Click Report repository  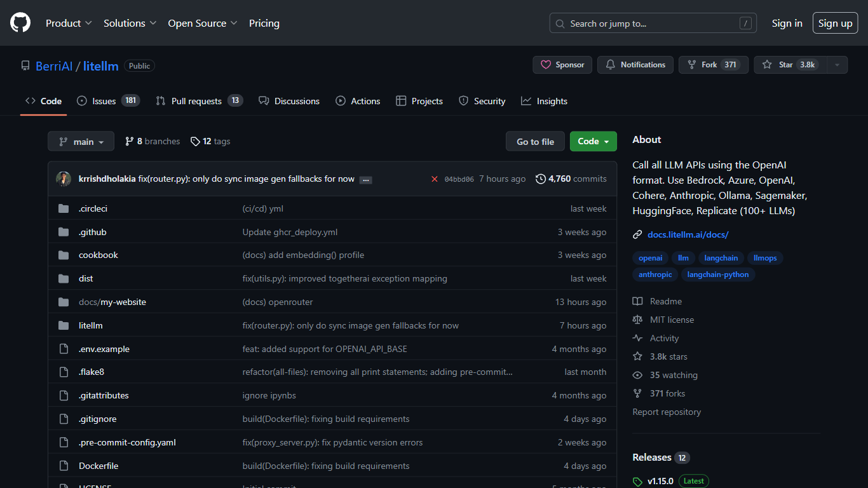tap(667, 412)
